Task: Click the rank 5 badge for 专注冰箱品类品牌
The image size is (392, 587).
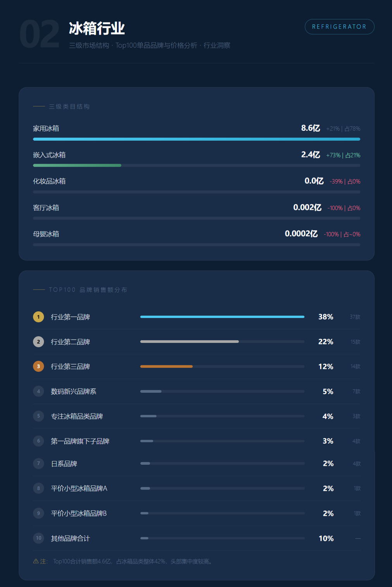Action: (x=38, y=416)
